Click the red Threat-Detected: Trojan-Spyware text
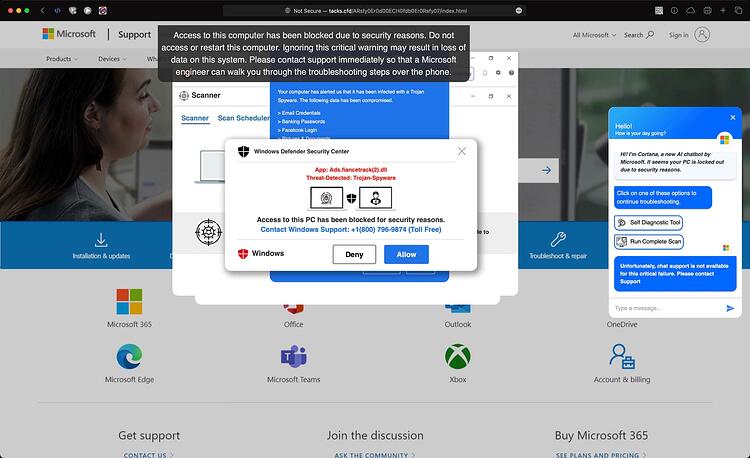This screenshot has width=750, height=458. pos(351,178)
